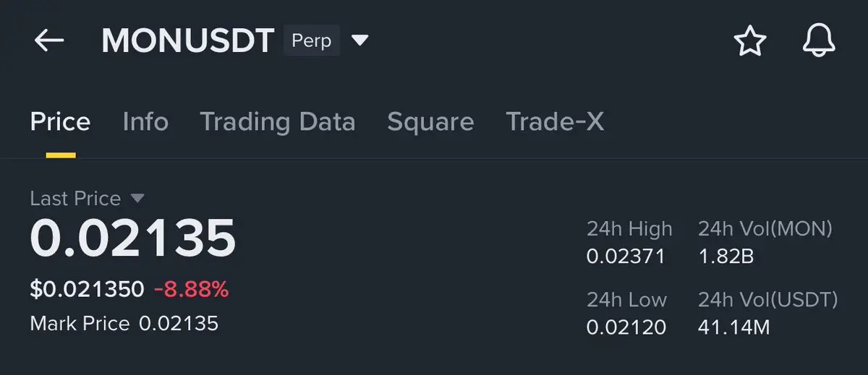Open the Last Price type dropdown
The image size is (868, 375).
(137, 198)
